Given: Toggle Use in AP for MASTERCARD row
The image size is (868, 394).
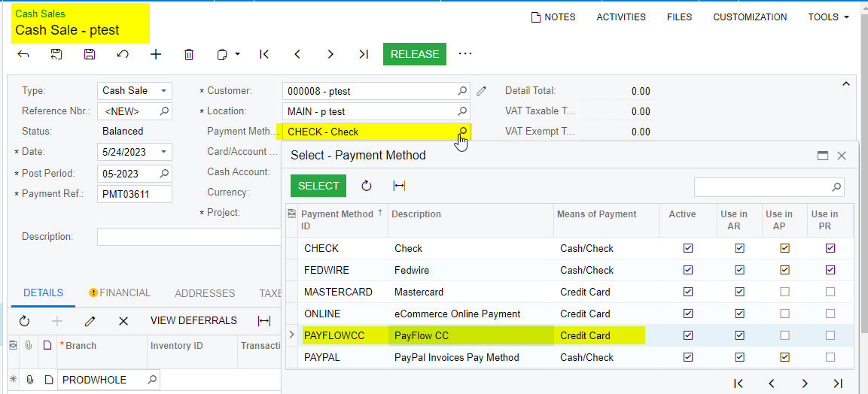Looking at the screenshot, I should [784, 292].
